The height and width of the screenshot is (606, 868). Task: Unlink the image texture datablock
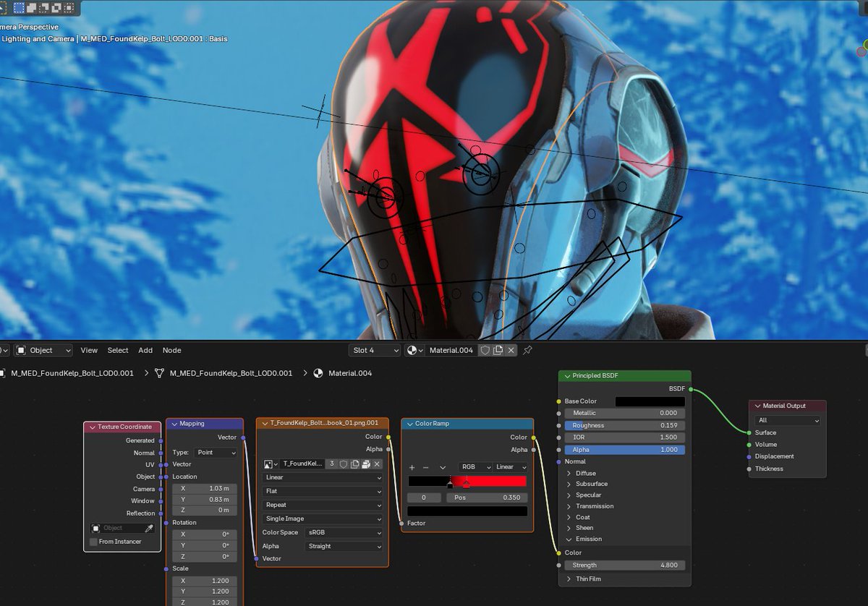(377, 464)
